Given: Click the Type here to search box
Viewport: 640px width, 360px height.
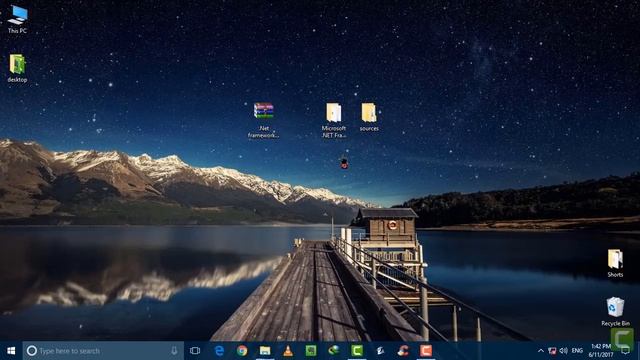Looking at the screenshot, I should pos(103,351).
